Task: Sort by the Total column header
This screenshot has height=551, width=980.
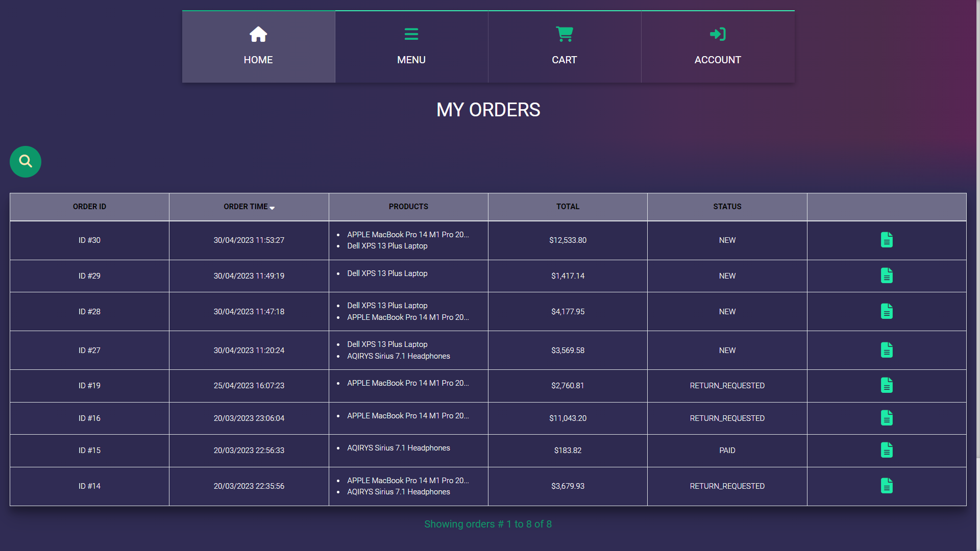Action: coord(568,207)
